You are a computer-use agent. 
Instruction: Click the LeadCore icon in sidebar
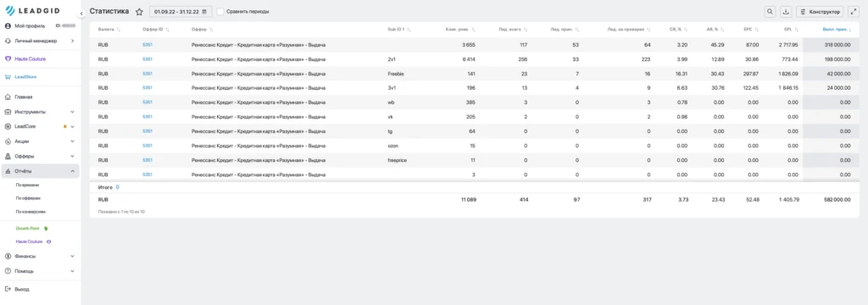8,126
